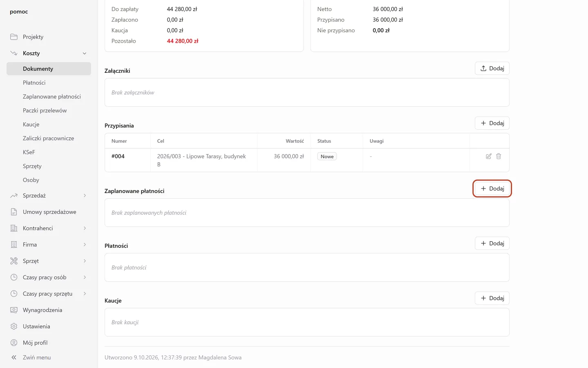Screen dimensions: 588x368
Task: Add a payment in Płatności section
Action: coord(492,243)
